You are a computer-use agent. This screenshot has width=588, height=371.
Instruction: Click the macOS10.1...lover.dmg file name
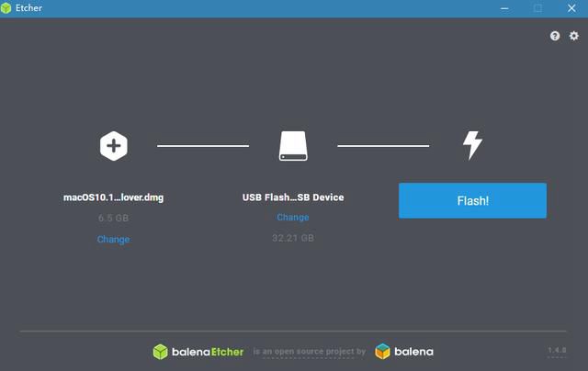pyautogui.click(x=113, y=197)
